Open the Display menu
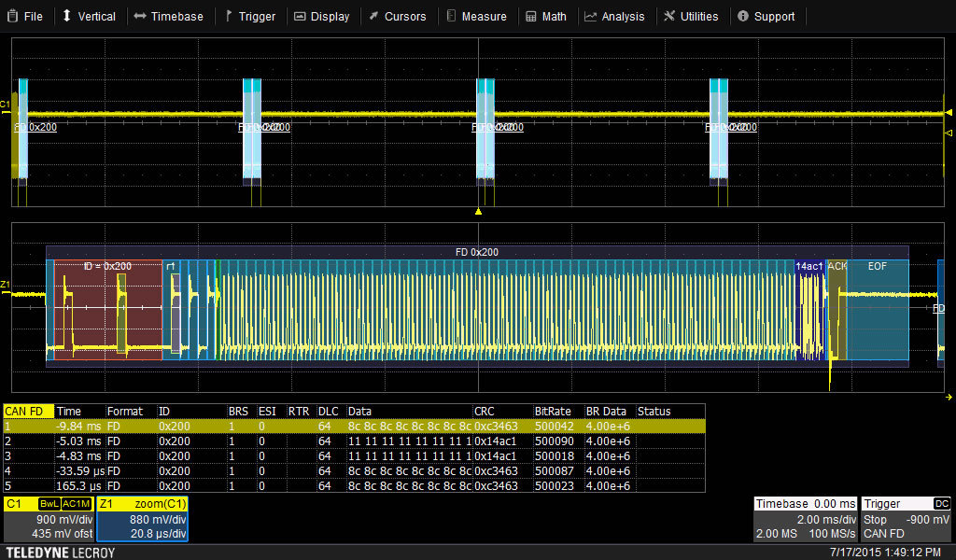 pos(322,16)
